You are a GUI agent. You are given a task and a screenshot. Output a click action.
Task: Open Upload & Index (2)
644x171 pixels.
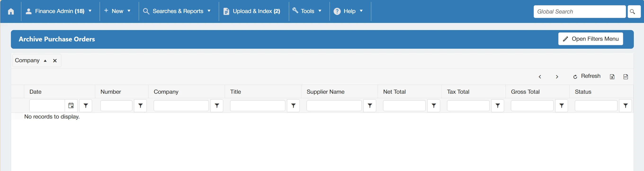pyautogui.click(x=252, y=11)
